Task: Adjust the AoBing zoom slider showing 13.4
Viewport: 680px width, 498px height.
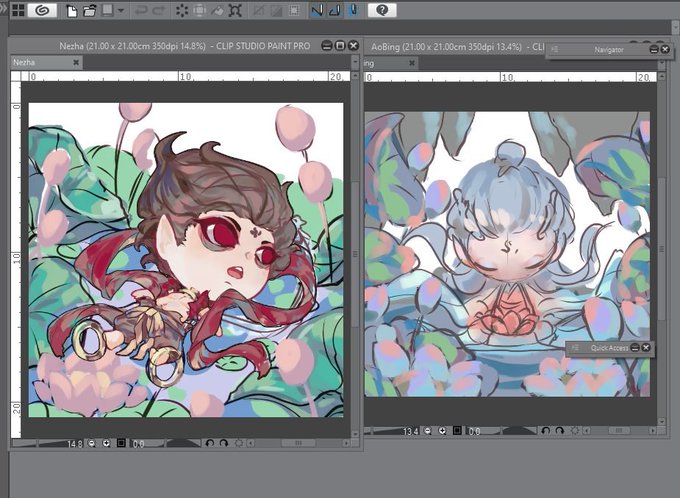Action: 392,431
